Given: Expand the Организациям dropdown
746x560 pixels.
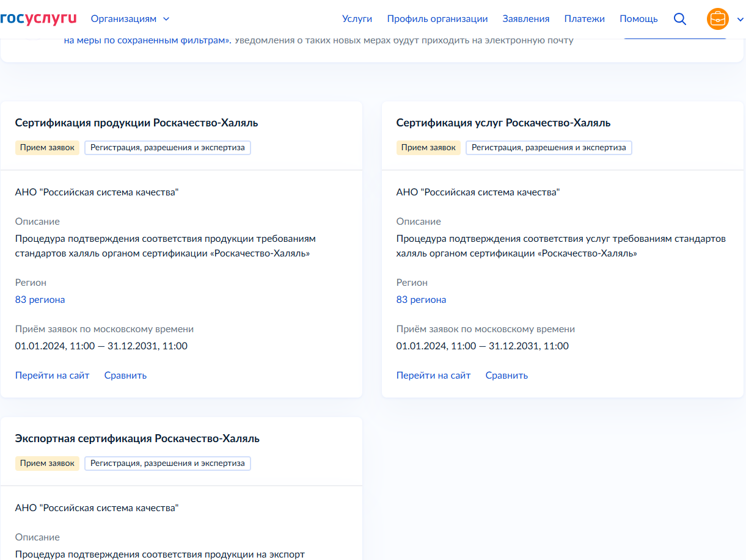Looking at the screenshot, I should click(x=130, y=19).
